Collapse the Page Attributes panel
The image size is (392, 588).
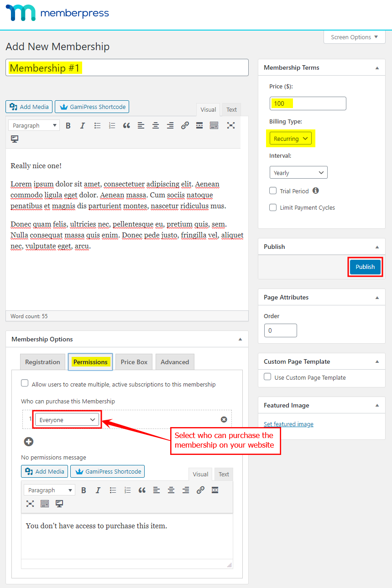377,297
